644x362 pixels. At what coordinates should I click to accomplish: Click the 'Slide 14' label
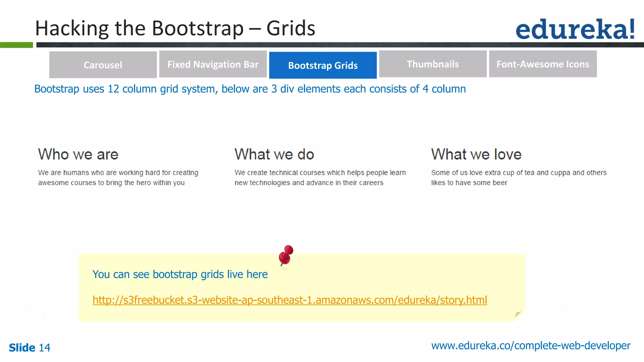click(x=30, y=348)
